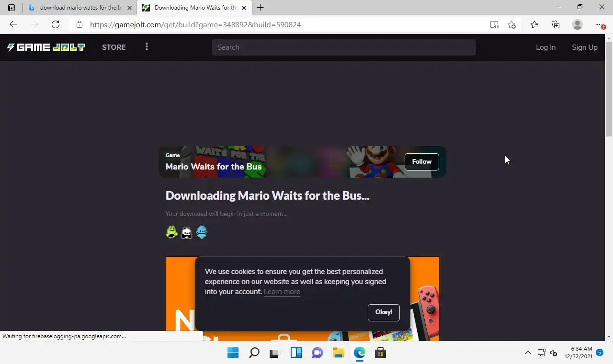
Task: Click the page vertical scrollbar thumb
Action: click(609, 89)
